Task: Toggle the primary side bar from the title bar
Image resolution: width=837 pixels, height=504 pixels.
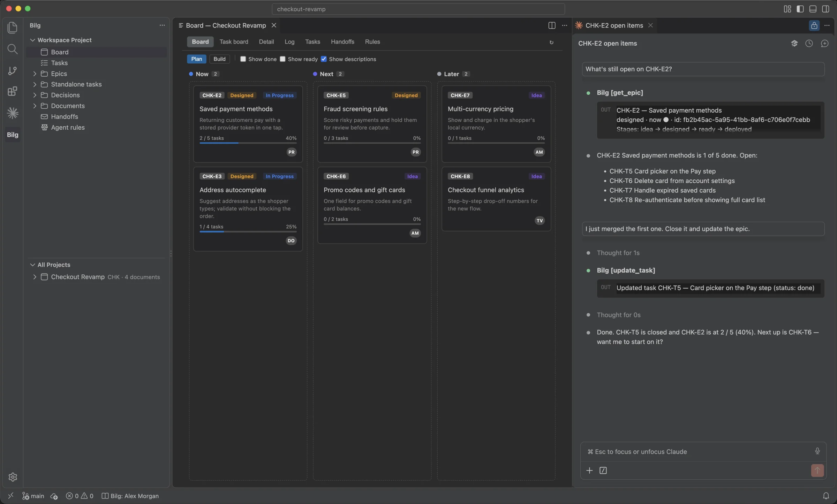Action: [800, 9]
